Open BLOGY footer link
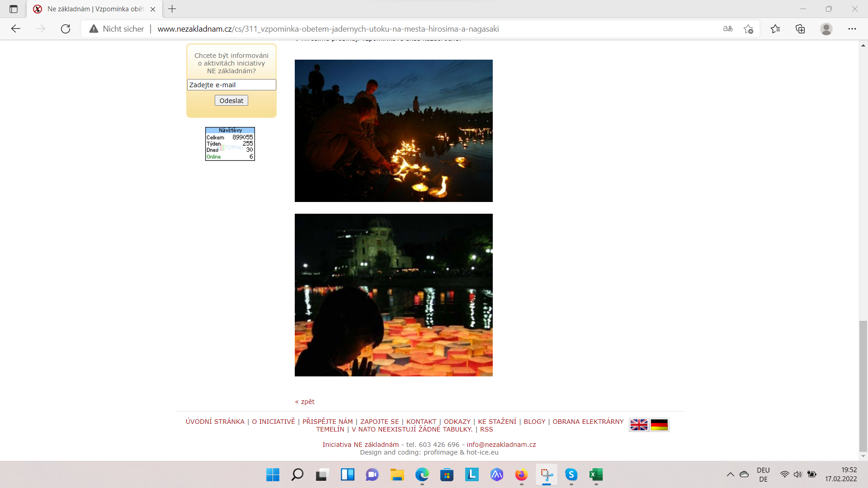The height and width of the screenshot is (488, 868). click(534, 422)
